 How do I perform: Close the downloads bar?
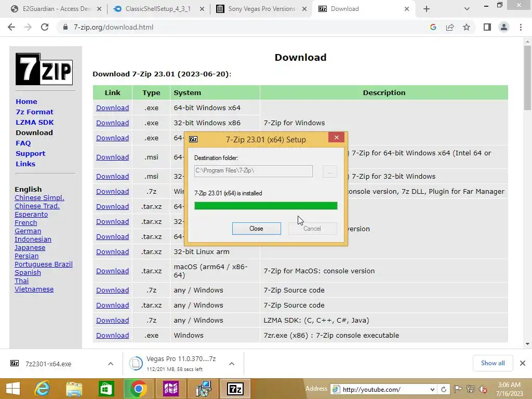(523, 363)
